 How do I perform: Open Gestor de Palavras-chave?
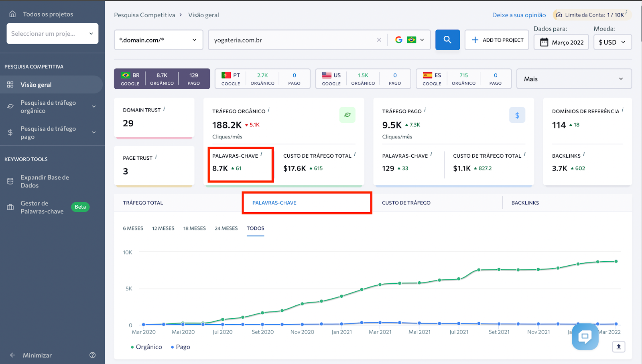(42, 207)
